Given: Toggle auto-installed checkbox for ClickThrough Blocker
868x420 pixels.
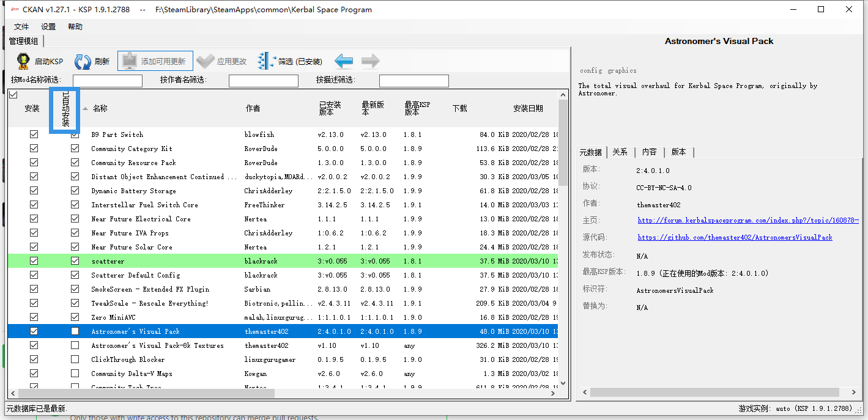Looking at the screenshot, I should [75, 359].
